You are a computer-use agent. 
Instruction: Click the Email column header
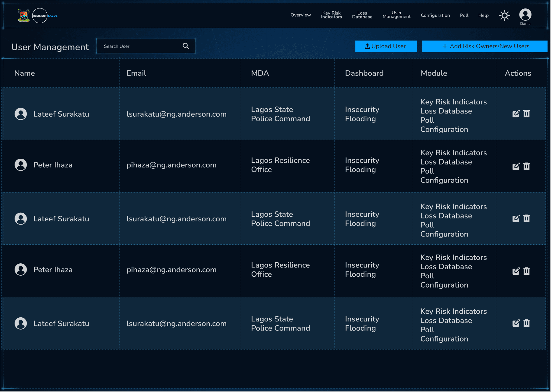[136, 73]
